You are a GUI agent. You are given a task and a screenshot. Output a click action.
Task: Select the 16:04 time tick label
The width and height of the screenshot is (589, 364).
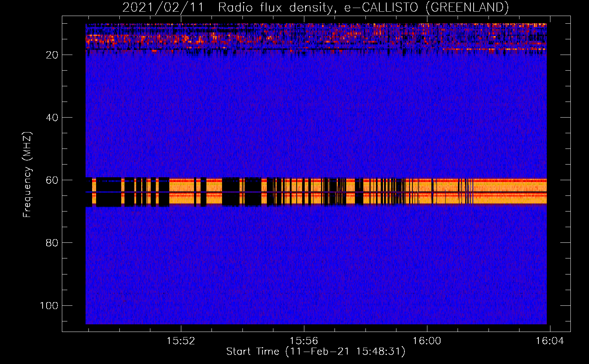click(549, 341)
